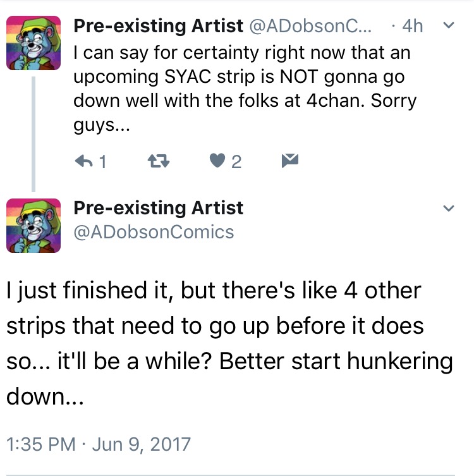The image size is (474, 476).
Task: Select the first tweet's body text
Action: (245, 88)
